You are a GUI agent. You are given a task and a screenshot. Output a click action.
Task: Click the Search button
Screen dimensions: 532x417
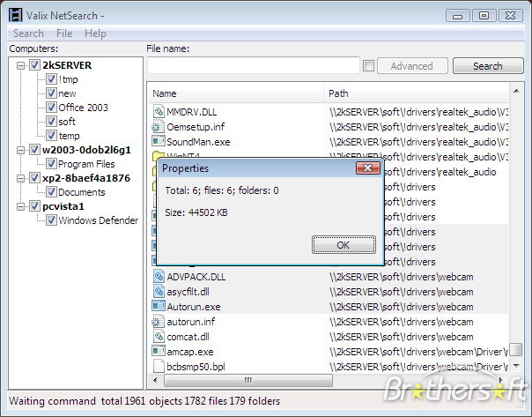(488, 65)
